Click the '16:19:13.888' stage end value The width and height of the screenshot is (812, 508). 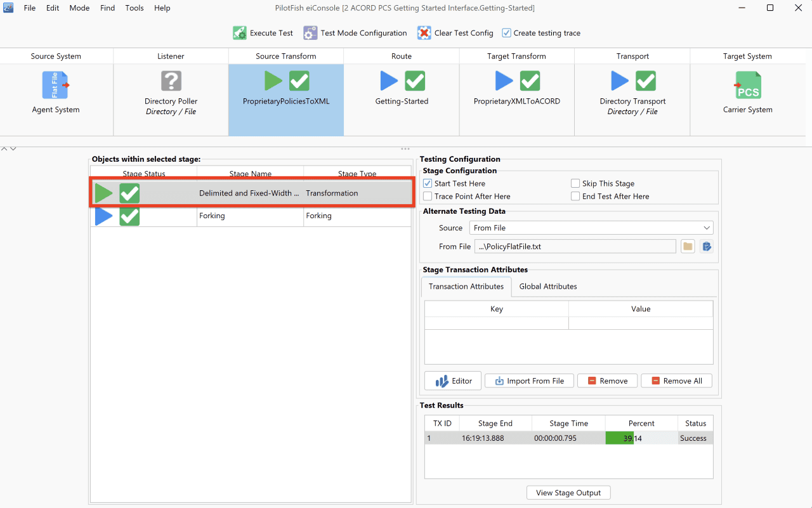pyautogui.click(x=483, y=438)
